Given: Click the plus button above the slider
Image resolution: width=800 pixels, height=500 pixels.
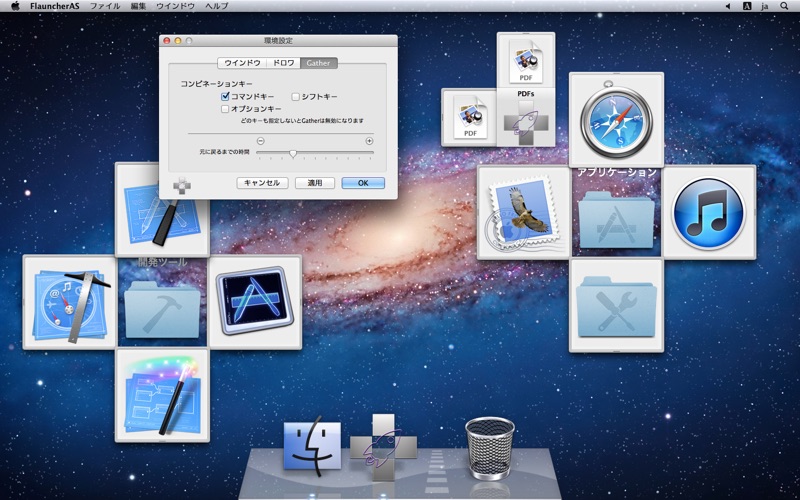Looking at the screenshot, I should click(369, 141).
